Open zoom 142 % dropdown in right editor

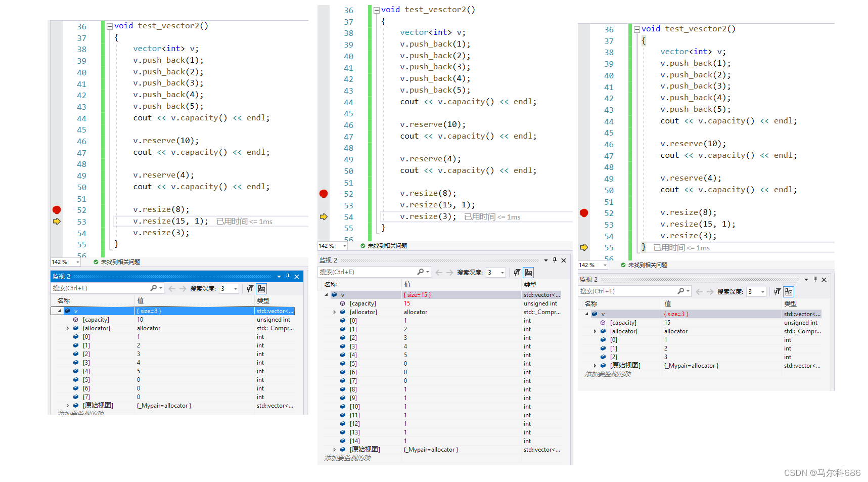click(605, 265)
